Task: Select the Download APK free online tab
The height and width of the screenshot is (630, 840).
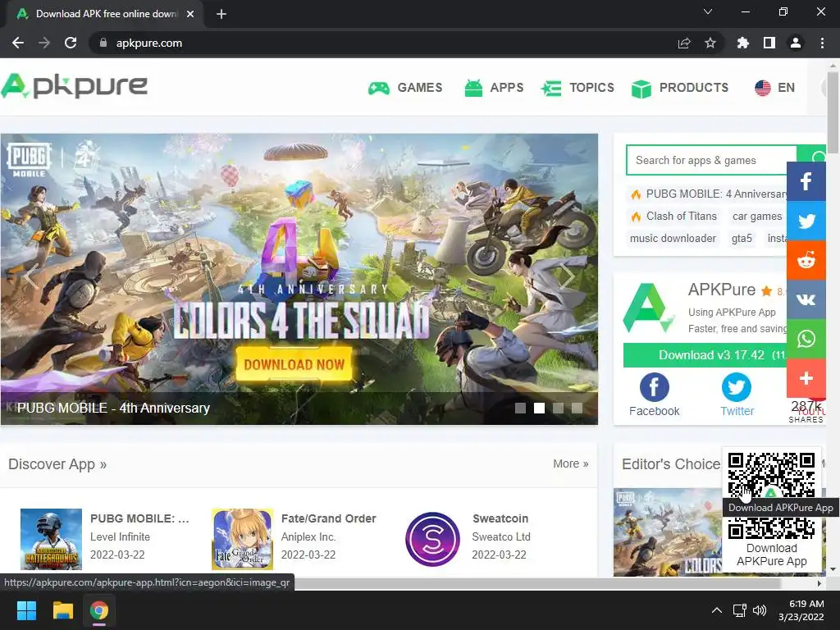Action: (106, 14)
